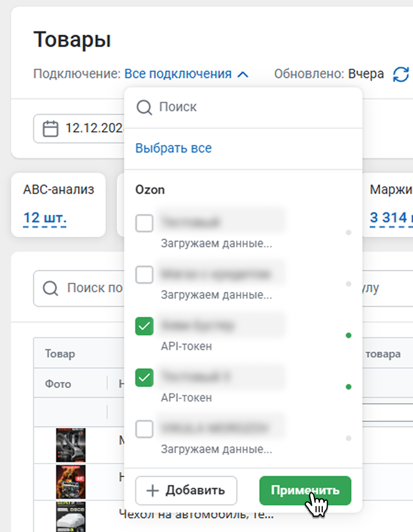
Task: Click the calendar icon in date field
Action: coord(51,128)
